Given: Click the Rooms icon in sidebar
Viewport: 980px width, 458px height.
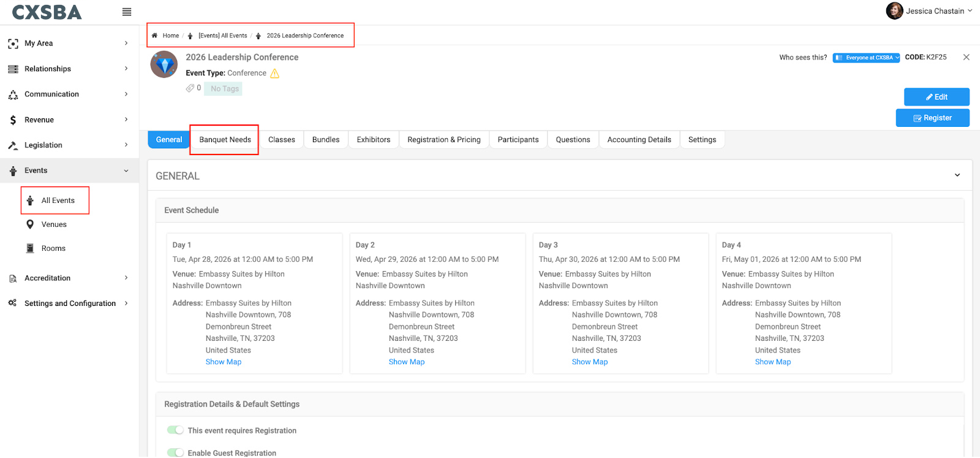Looking at the screenshot, I should pyautogui.click(x=30, y=248).
